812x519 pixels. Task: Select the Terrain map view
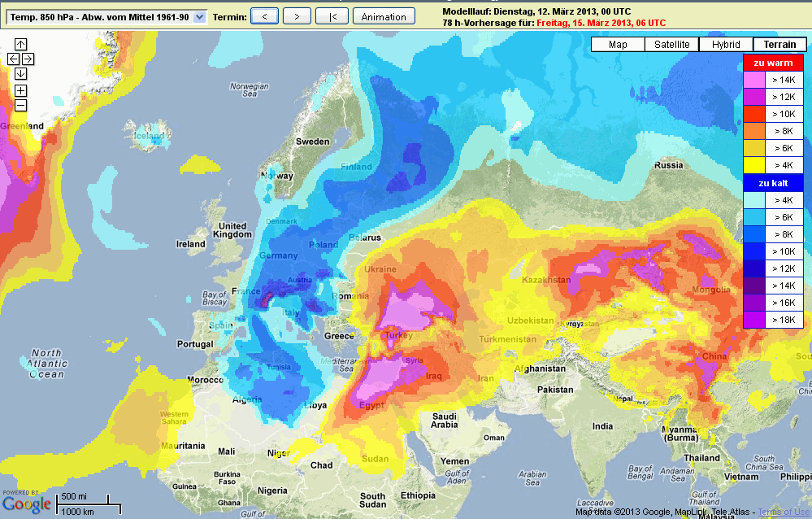(x=779, y=45)
